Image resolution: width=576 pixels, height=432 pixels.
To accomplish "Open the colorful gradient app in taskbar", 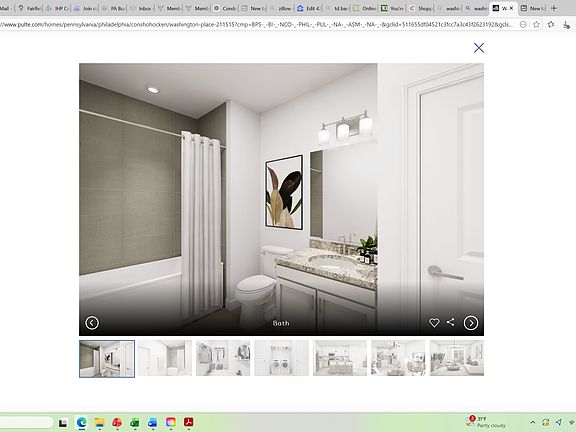I will [171, 422].
